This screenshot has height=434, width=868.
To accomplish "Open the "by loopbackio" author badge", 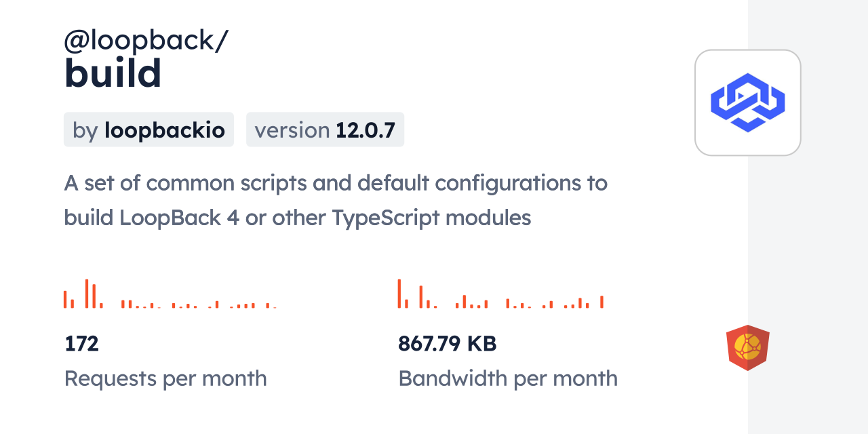I will tap(149, 130).
